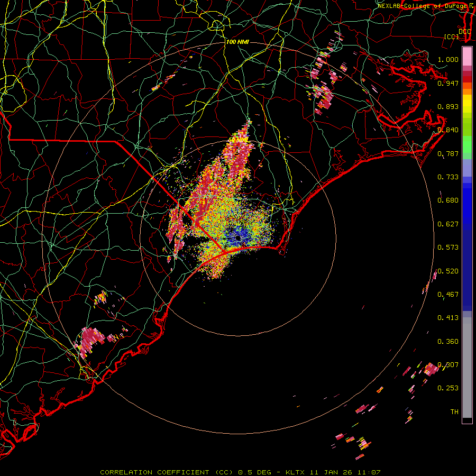Click the 0.573 scale value
Image resolution: width=476 pixels, height=476 pixels.
coord(448,248)
